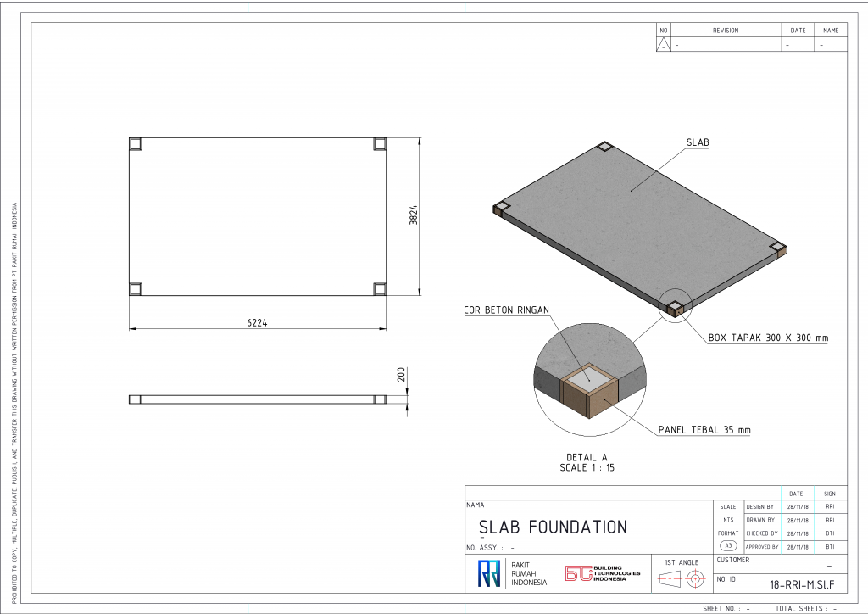Click the 6224 width dimension text
This screenshot has width=868, height=614.
(258, 322)
